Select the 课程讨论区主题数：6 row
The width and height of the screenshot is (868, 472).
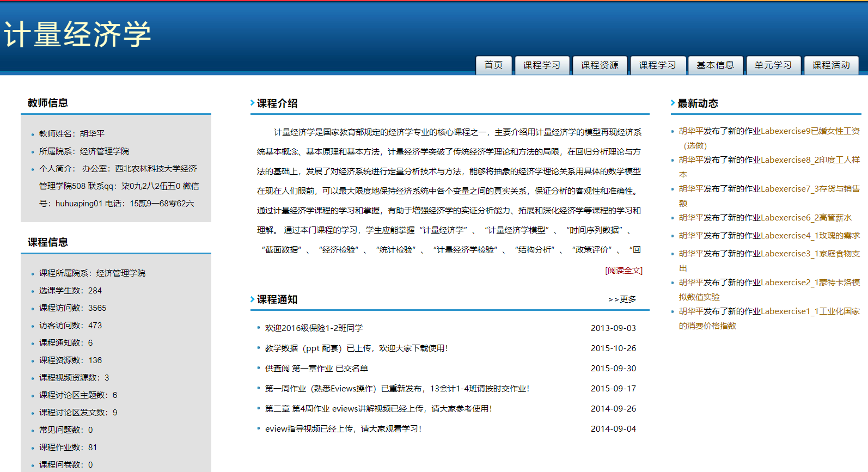coord(78,395)
